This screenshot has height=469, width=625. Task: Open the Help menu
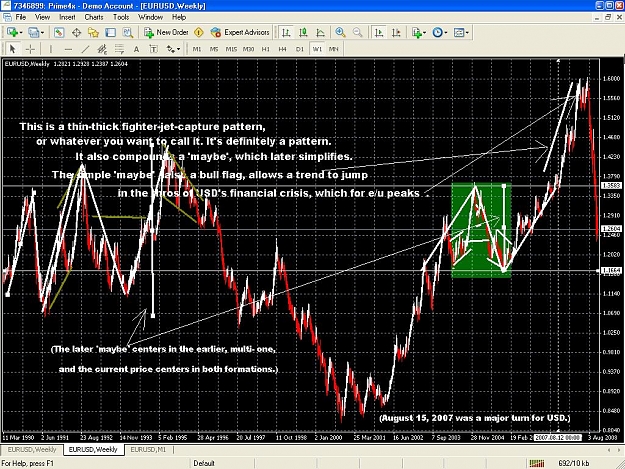coord(179,17)
